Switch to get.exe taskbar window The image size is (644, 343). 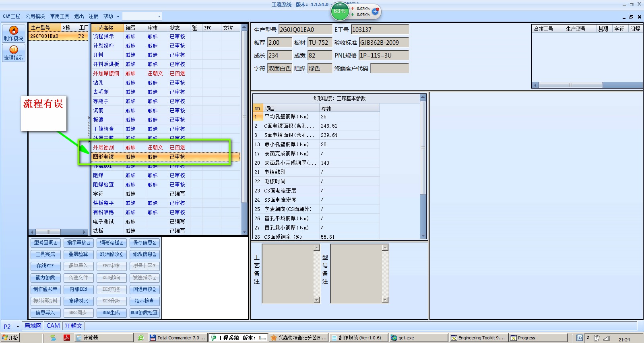(x=419, y=338)
